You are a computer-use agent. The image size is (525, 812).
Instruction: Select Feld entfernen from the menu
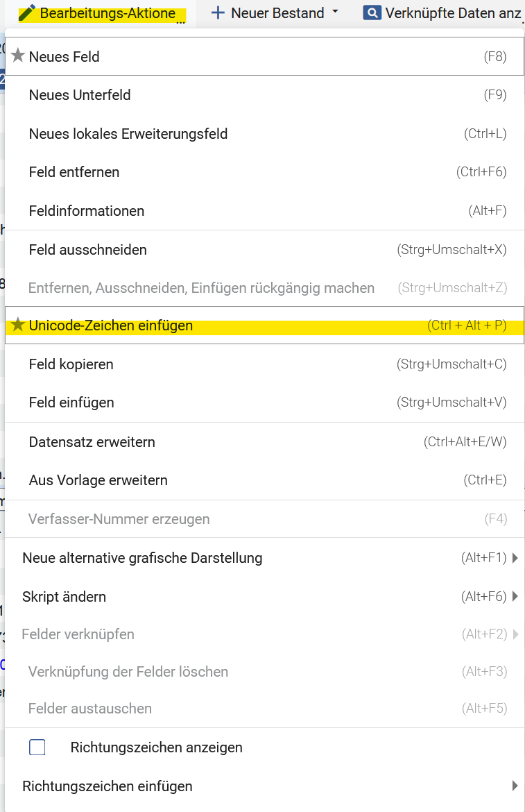coord(74,172)
